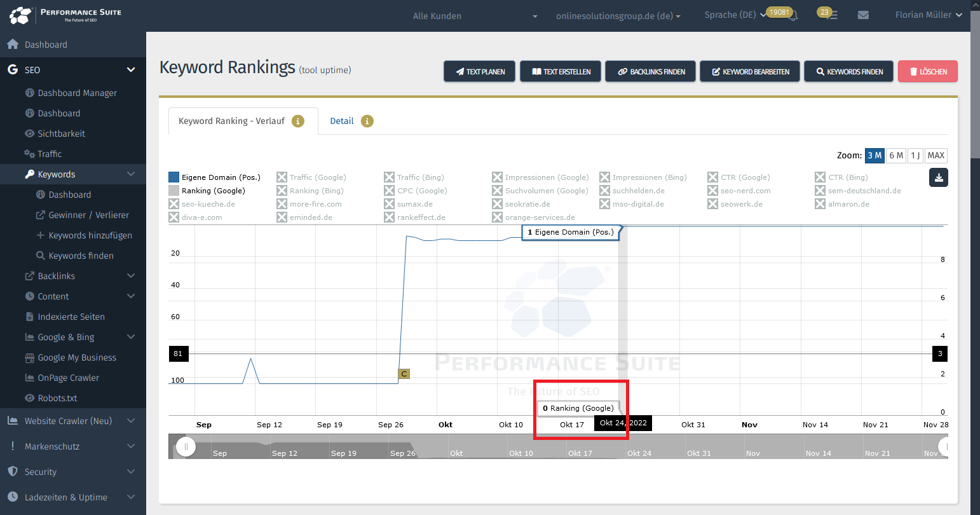Click the C marker on the chart

(x=404, y=374)
